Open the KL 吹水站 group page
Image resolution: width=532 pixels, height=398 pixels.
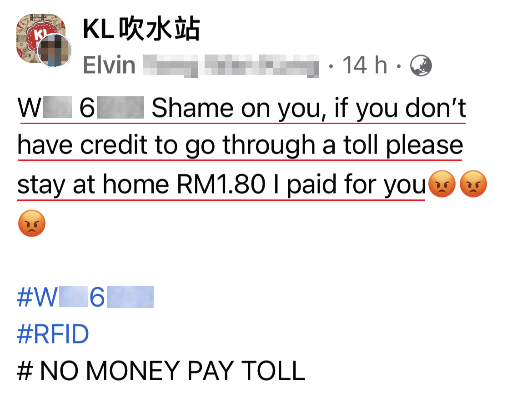click(141, 29)
